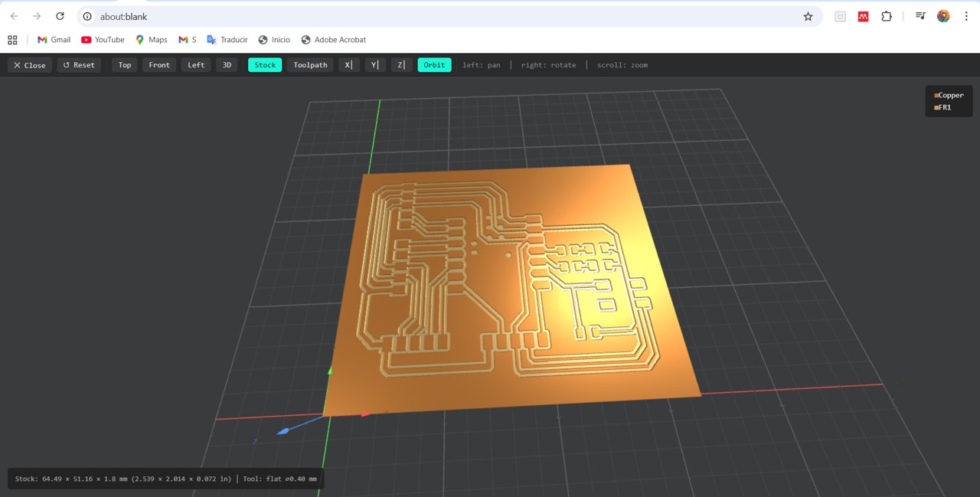Open Traducir bookmark

coord(227,40)
